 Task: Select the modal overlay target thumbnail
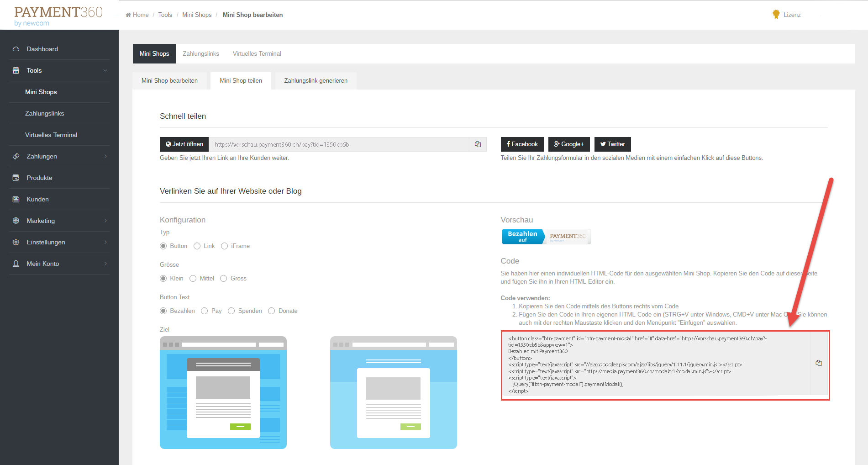223,393
